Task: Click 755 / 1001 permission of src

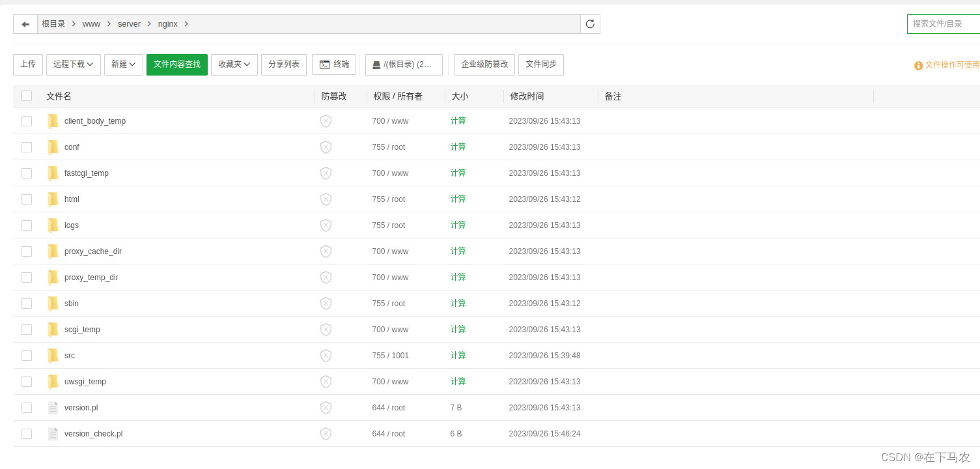Action: pyautogui.click(x=391, y=356)
